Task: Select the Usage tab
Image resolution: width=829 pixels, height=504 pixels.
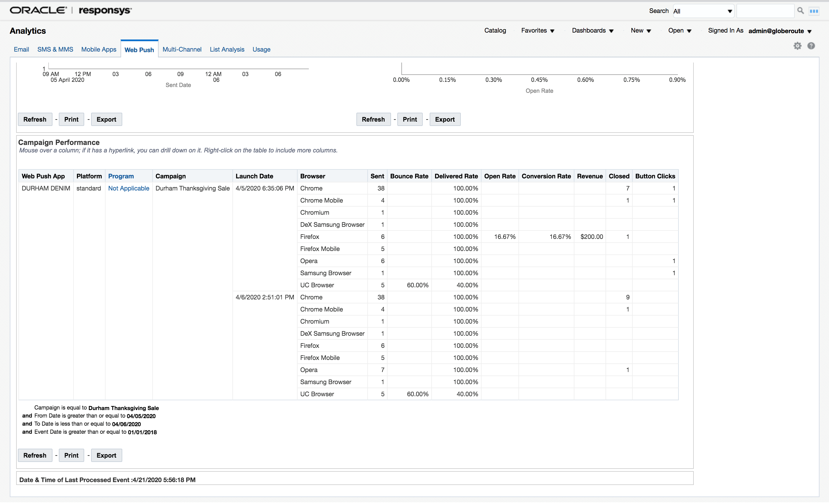Action: pos(262,50)
